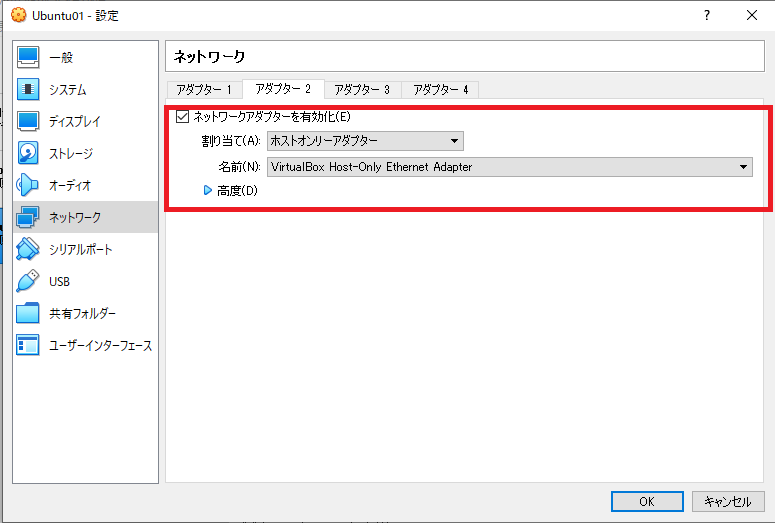
Task: Open the 名前 dropdown showing VirtualBox Host-Only Ethernet Adapter
Action: point(510,167)
